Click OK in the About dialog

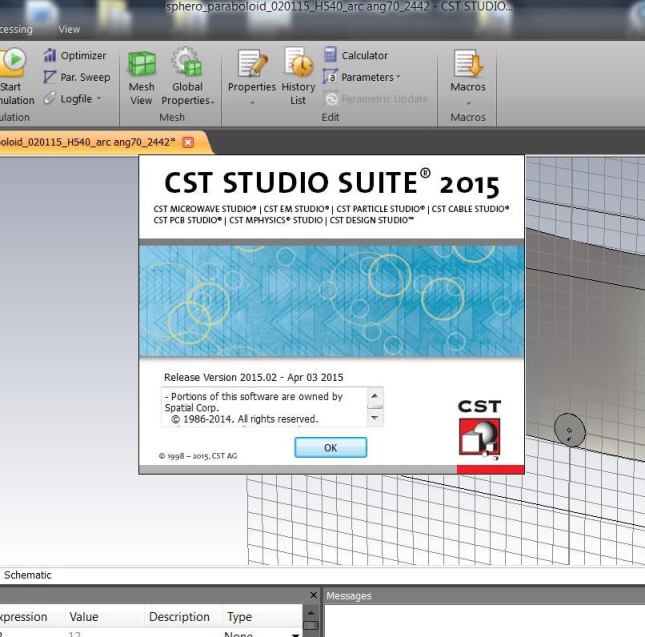[330, 447]
